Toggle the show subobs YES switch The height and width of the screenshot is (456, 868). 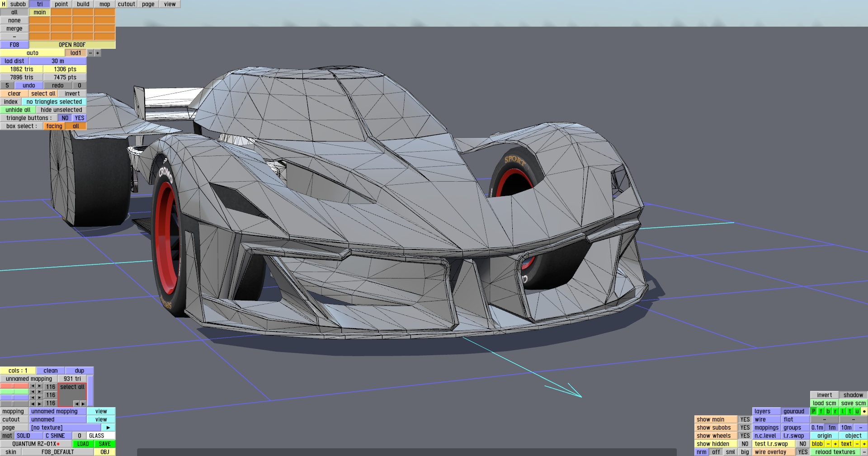coord(745,428)
